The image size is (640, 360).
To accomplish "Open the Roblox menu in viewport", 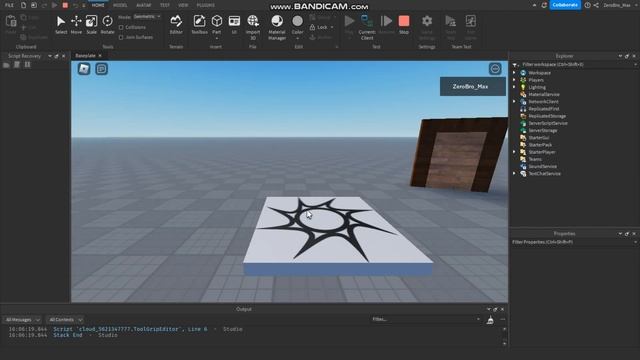I will click(x=84, y=69).
